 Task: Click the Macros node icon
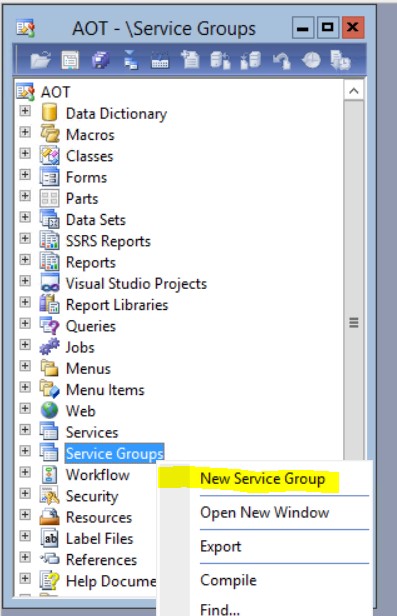click(x=50, y=134)
